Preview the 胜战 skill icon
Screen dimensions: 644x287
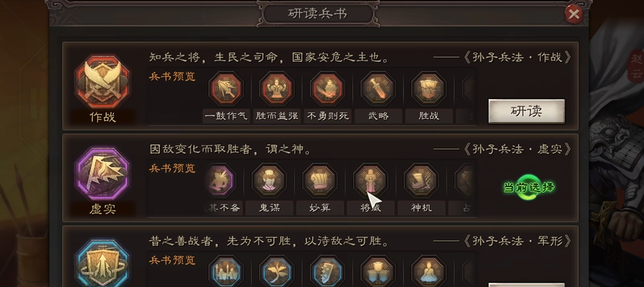point(429,88)
